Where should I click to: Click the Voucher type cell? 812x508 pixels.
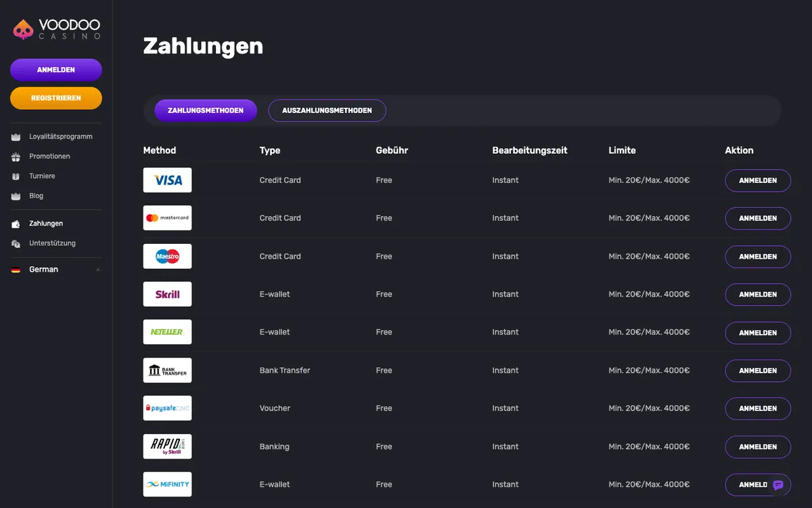tap(275, 408)
